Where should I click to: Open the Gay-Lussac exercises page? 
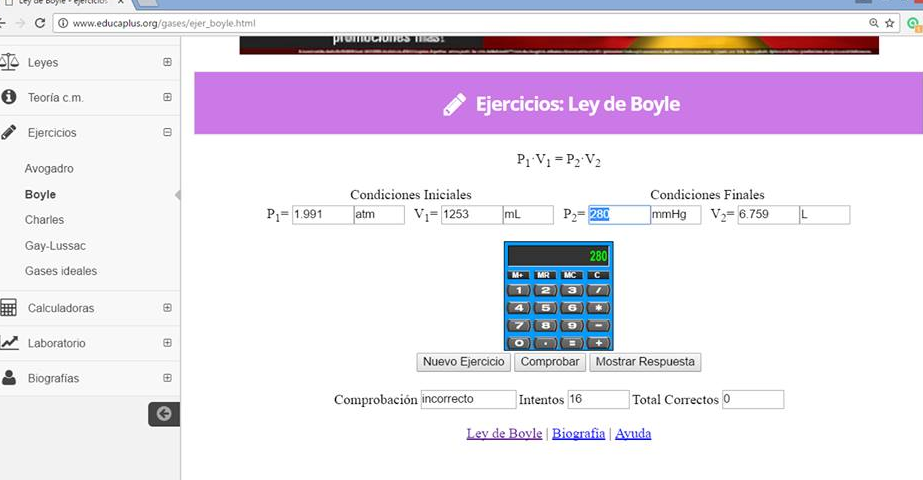tap(55, 246)
